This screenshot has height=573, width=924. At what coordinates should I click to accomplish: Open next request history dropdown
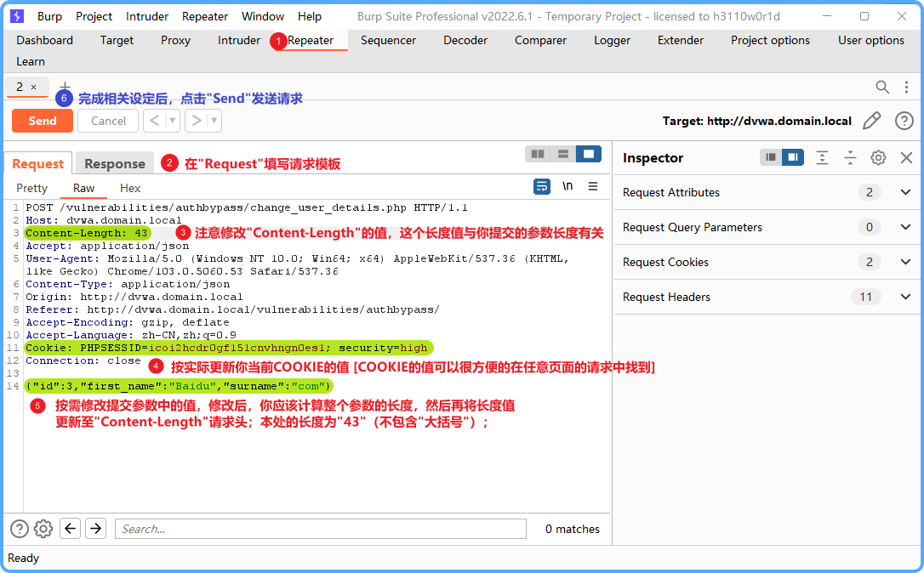pos(214,121)
